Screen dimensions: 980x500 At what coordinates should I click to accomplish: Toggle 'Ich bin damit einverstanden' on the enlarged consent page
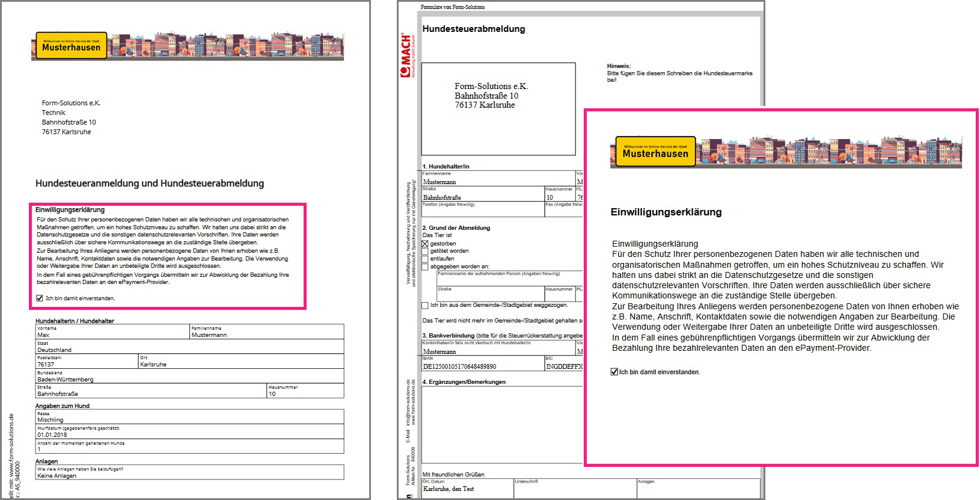coord(614,372)
